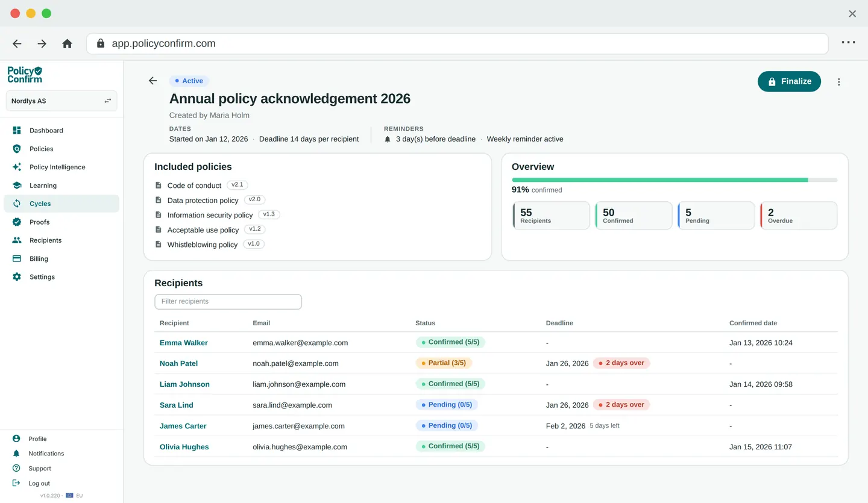This screenshot has height=503, width=868.
Task: Open the browser three-dot menu
Action: click(x=848, y=43)
